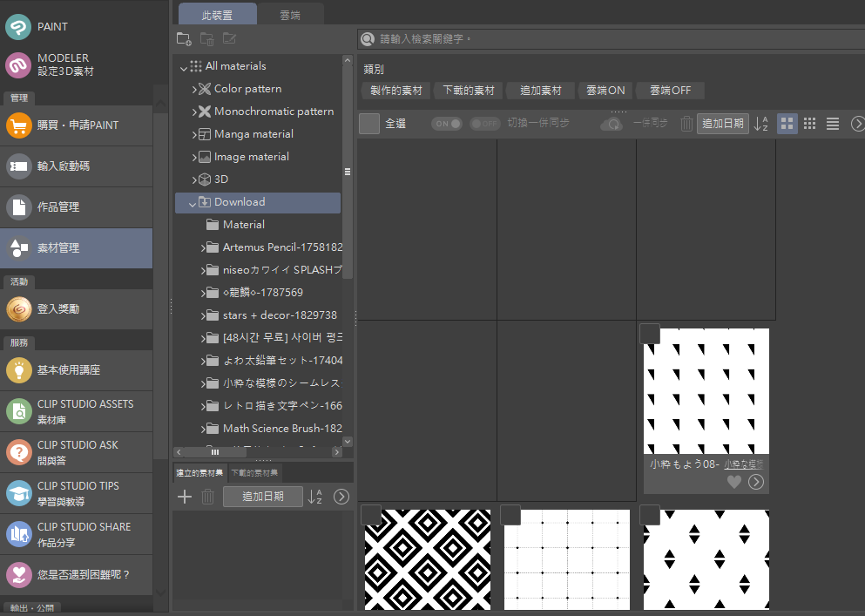
Task: Select the Material subfolder
Action: click(244, 225)
